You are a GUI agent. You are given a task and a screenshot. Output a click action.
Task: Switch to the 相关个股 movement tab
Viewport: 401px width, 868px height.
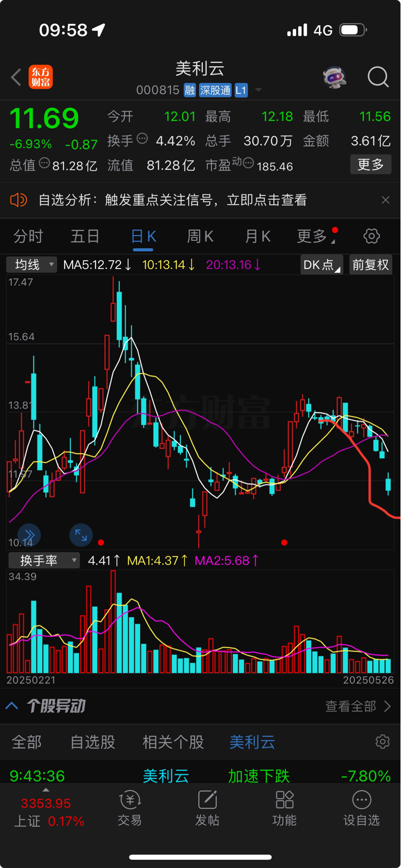173,742
